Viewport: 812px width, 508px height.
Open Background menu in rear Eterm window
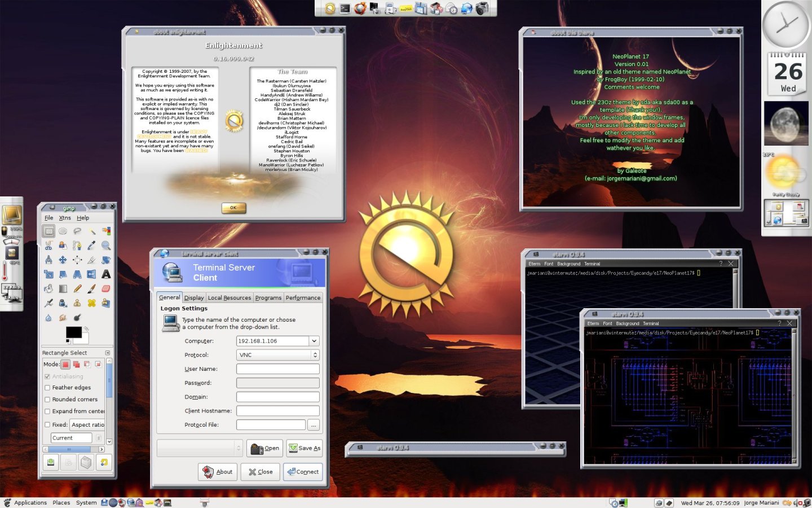[x=568, y=264]
